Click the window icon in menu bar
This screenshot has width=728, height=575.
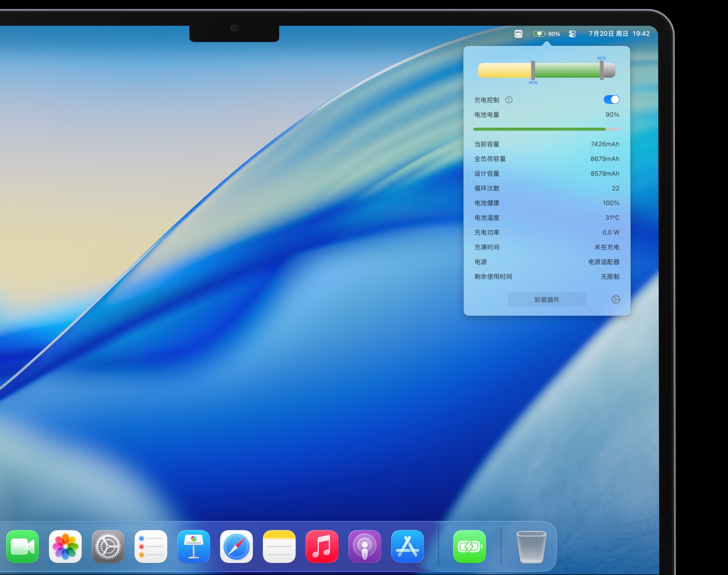coord(518,34)
